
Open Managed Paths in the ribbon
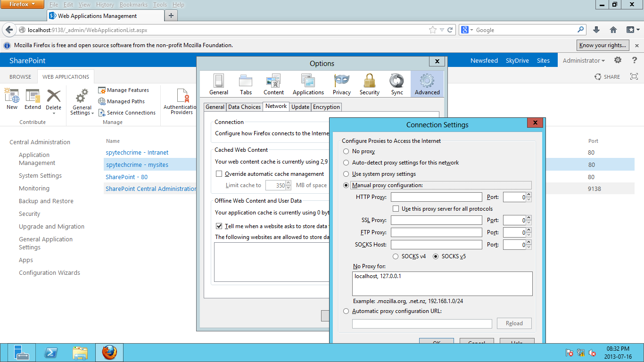(122, 101)
